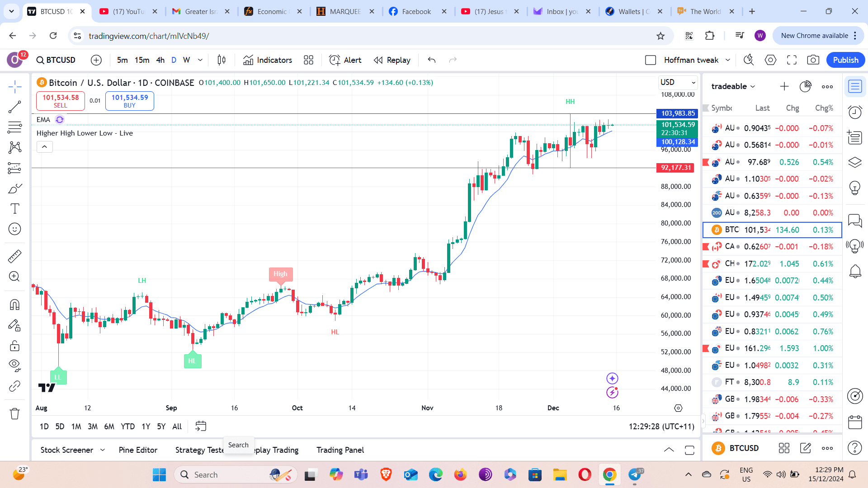Screen dimensions: 868x488
Task: Add symbol to compare with plus icon
Action: pyautogui.click(x=96, y=60)
